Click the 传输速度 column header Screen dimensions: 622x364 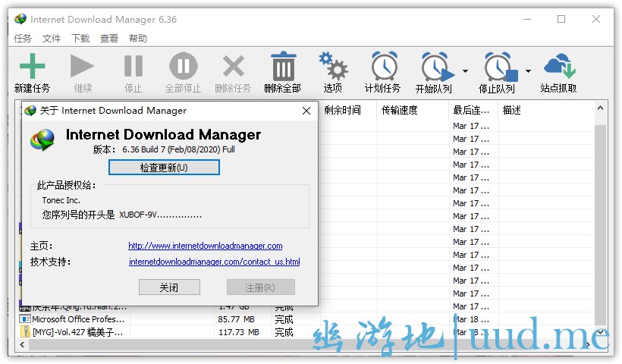[x=400, y=111]
